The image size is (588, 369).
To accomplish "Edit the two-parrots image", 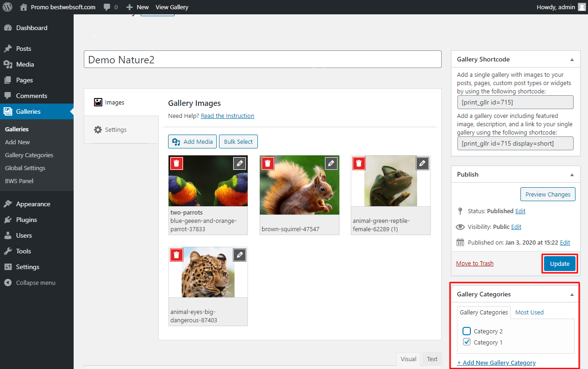I will (239, 164).
